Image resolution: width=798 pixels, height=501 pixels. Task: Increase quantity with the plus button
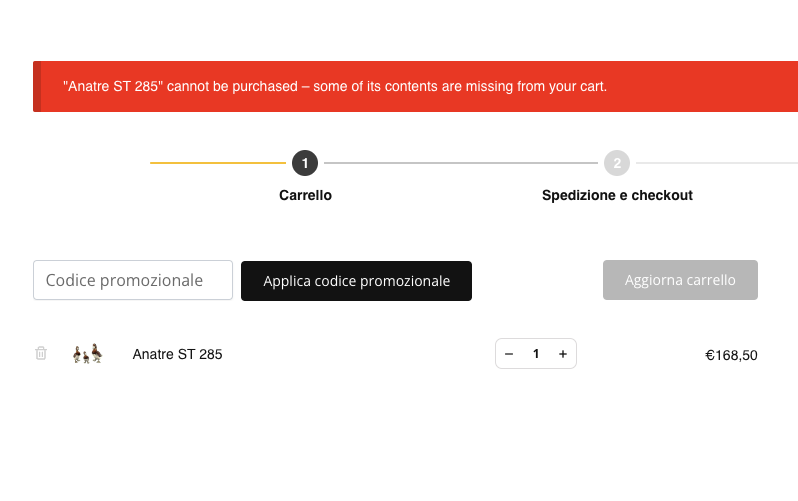pyautogui.click(x=563, y=354)
